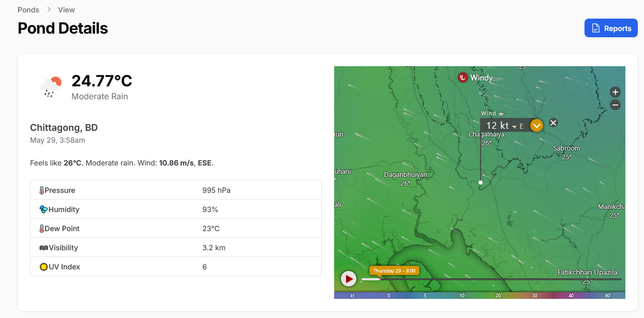Click the UV Index sun icon

click(43, 267)
